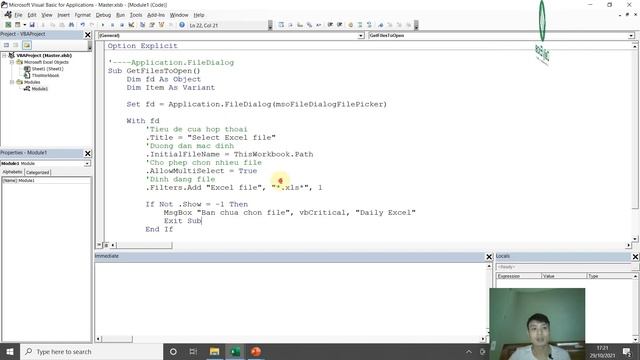This screenshot has width=640, height=360.
Task: Collapse the Modules folder
Action: pos(12,82)
